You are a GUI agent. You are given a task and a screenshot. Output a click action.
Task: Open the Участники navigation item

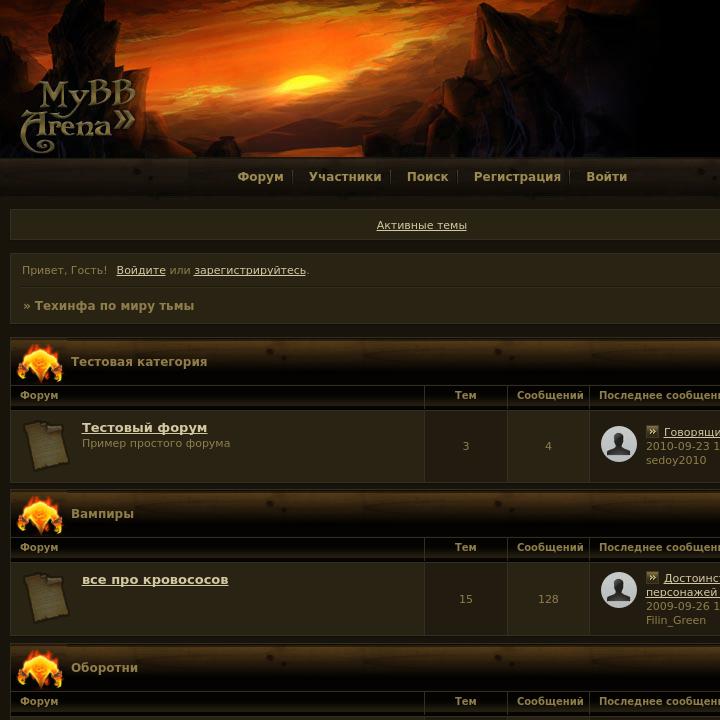[x=345, y=177]
